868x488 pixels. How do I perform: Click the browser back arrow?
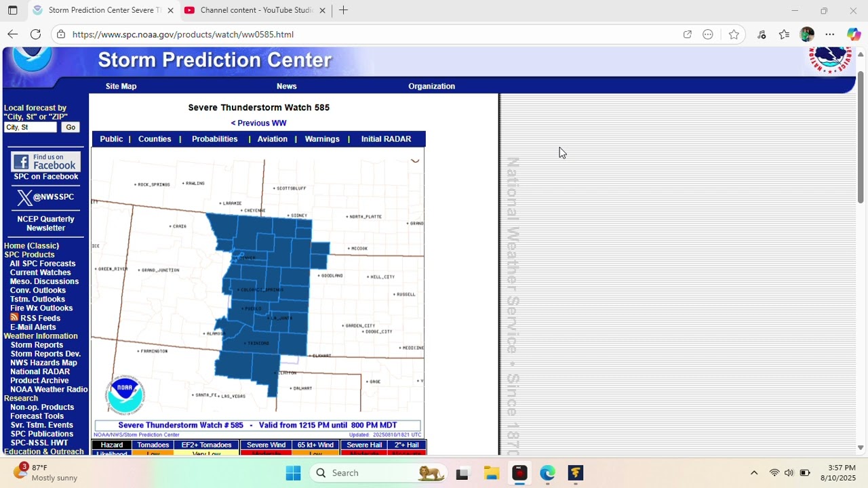click(x=12, y=34)
